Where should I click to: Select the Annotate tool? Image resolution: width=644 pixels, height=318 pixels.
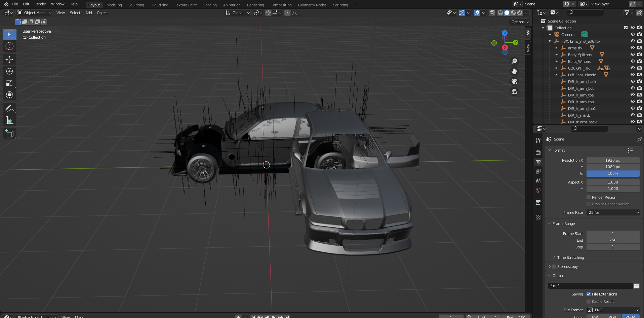[x=9, y=108]
